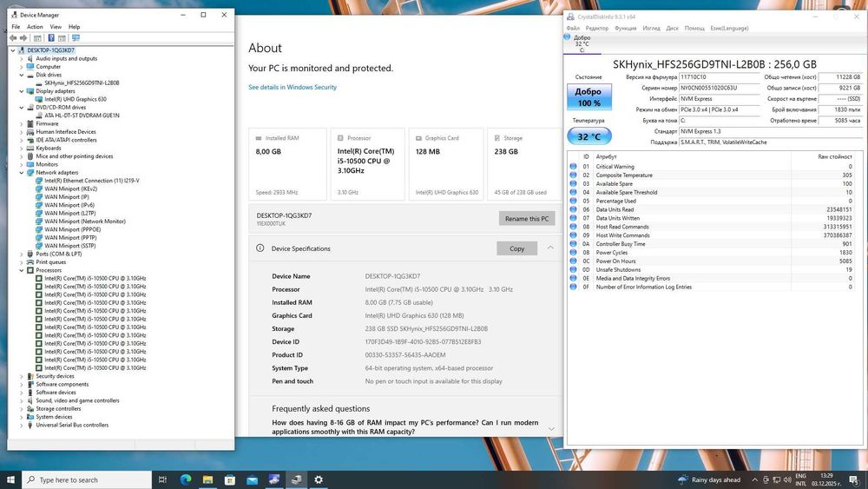Click the Back arrow in Device Manager toolbar
The image size is (868, 489).
click(13, 38)
